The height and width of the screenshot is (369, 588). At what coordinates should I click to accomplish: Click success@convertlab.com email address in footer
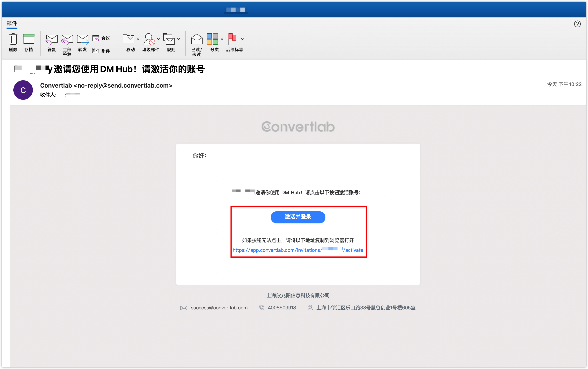[219, 308]
